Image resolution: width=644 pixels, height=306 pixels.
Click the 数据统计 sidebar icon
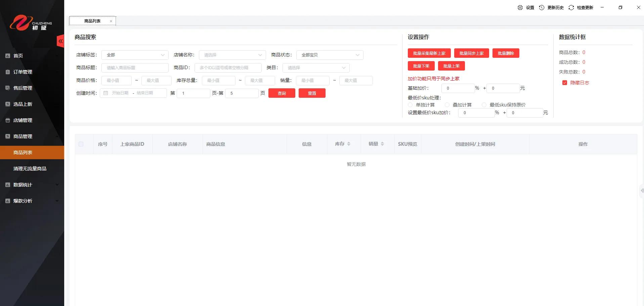pos(8,185)
